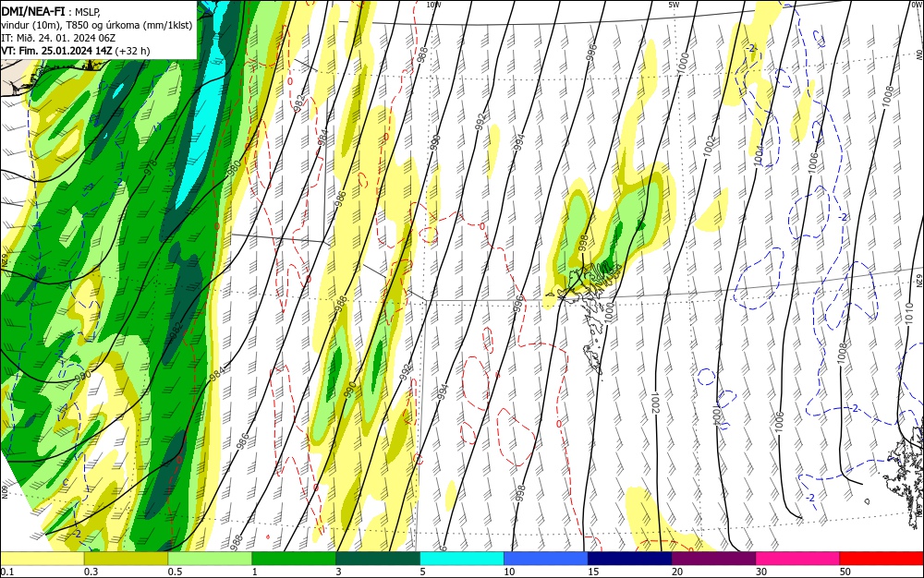Select the "IT: Mið. 24. 01. 2024 06Z" line
This screenshot has height=578, width=924.
57,38
